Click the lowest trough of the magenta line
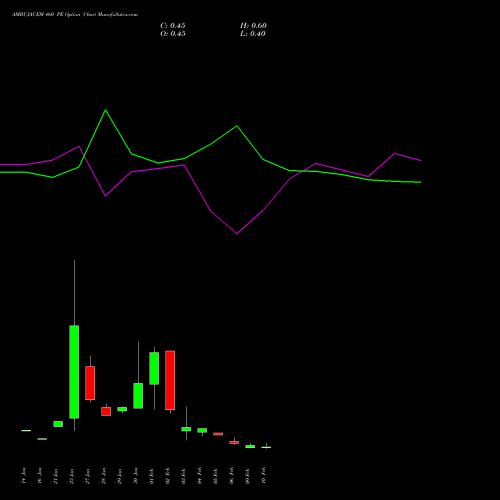The image size is (500, 500). tap(237, 233)
